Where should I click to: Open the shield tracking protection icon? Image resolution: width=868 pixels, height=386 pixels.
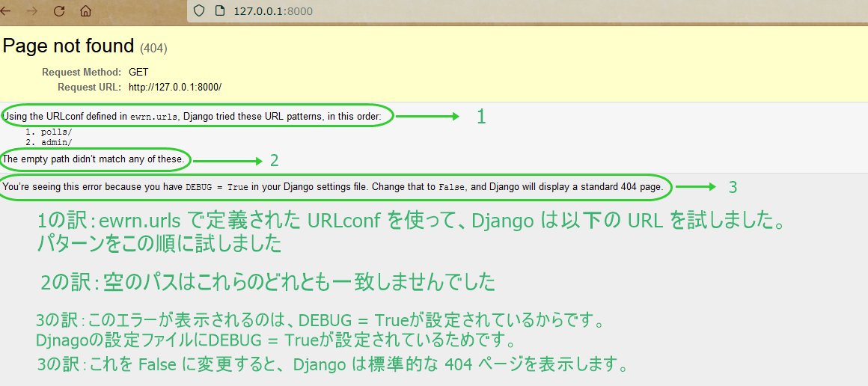(199, 10)
